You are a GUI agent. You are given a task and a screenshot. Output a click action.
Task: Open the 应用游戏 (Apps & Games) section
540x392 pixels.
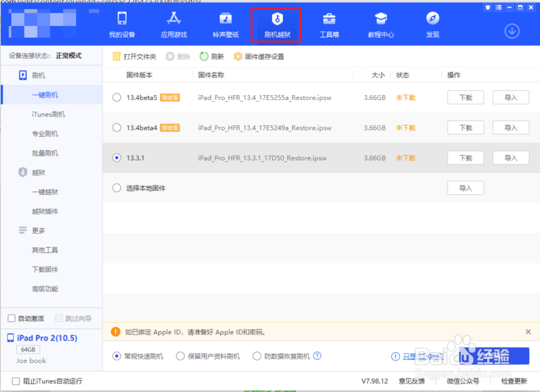coord(174,25)
